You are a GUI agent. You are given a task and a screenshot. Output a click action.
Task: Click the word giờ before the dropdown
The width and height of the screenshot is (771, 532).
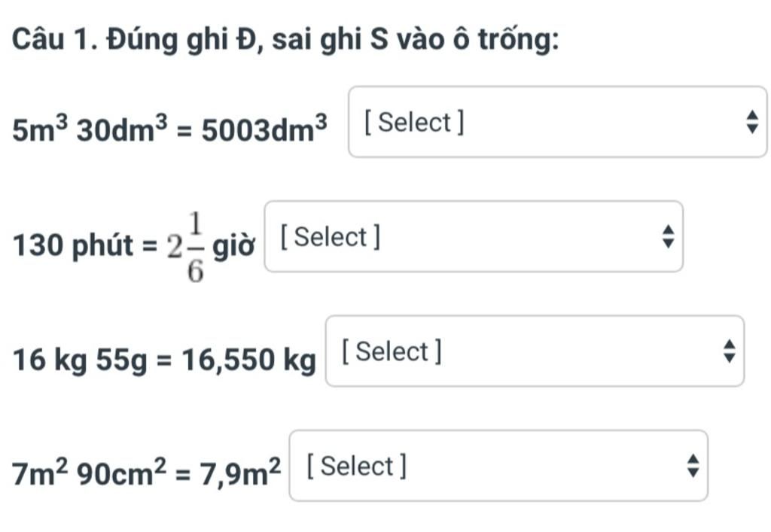pos(233,245)
